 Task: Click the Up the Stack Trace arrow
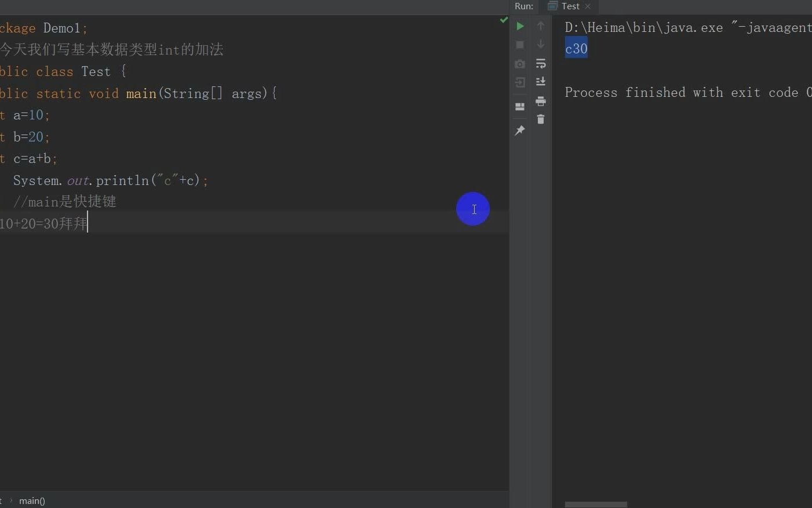coord(541,26)
